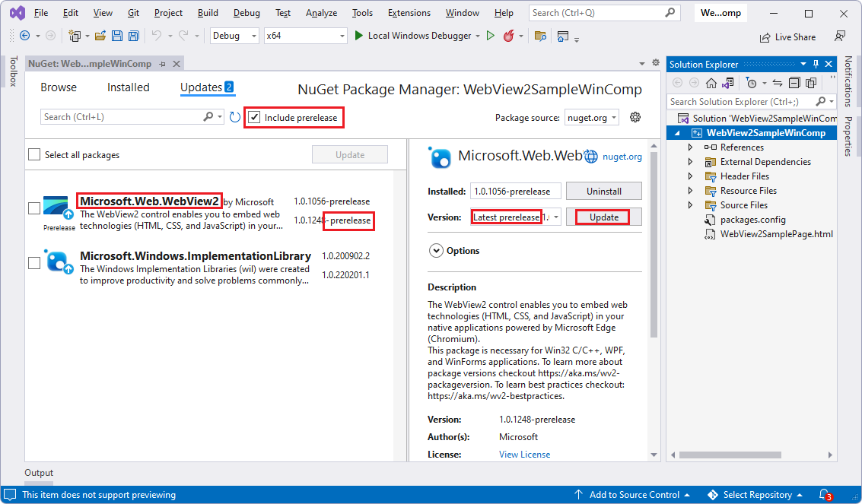The height and width of the screenshot is (504, 862).
Task: Click the Save All icon
Action: pos(134,35)
